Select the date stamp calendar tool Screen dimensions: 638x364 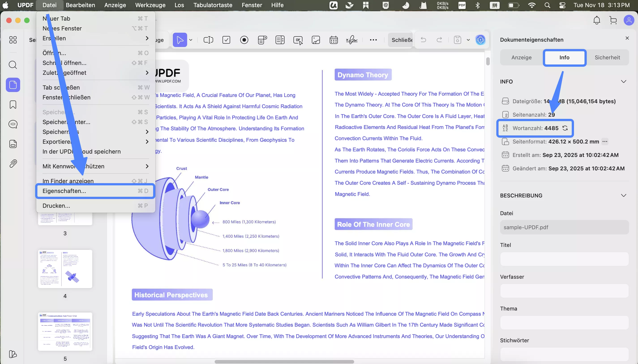(x=334, y=40)
